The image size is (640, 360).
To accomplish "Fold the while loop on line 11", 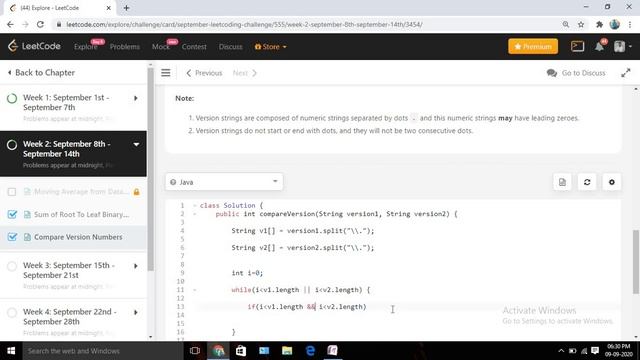I will (195, 290).
